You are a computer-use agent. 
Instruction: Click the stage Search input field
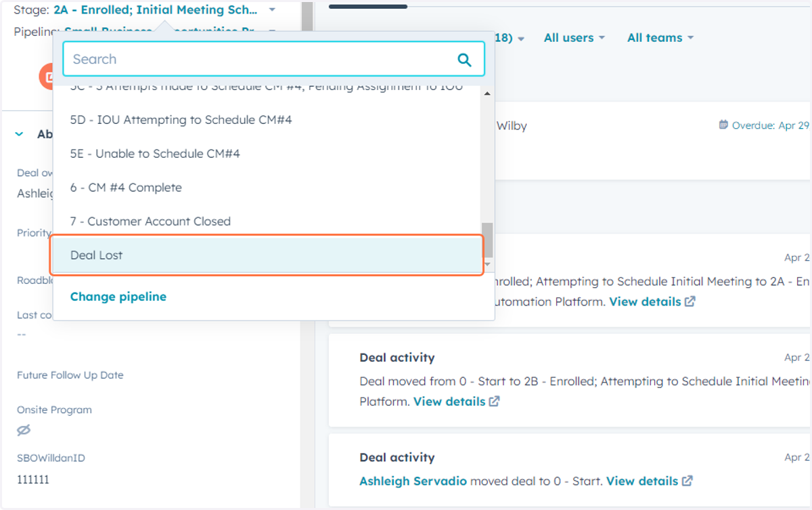click(273, 59)
